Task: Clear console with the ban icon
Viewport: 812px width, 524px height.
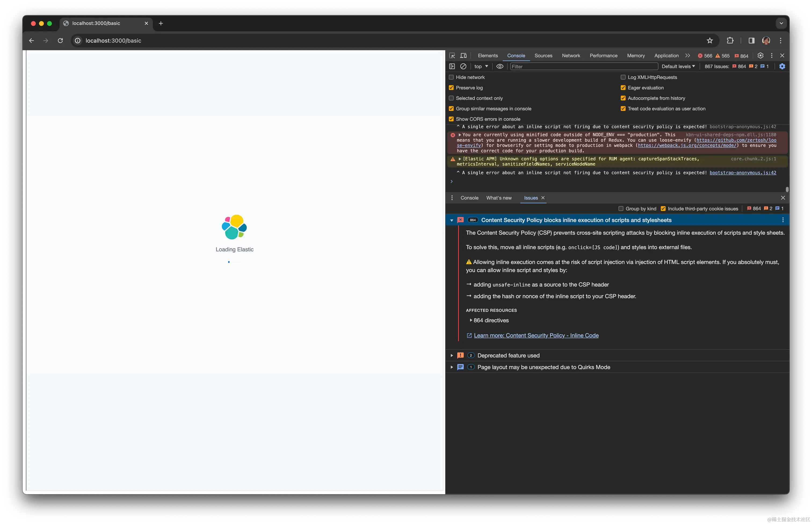Action: tap(463, 66)
